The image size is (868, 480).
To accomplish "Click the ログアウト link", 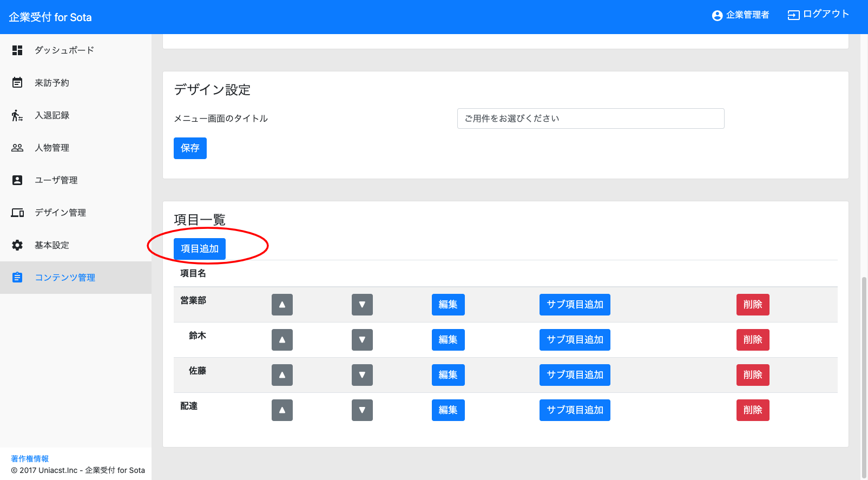I will coord(826,14).
